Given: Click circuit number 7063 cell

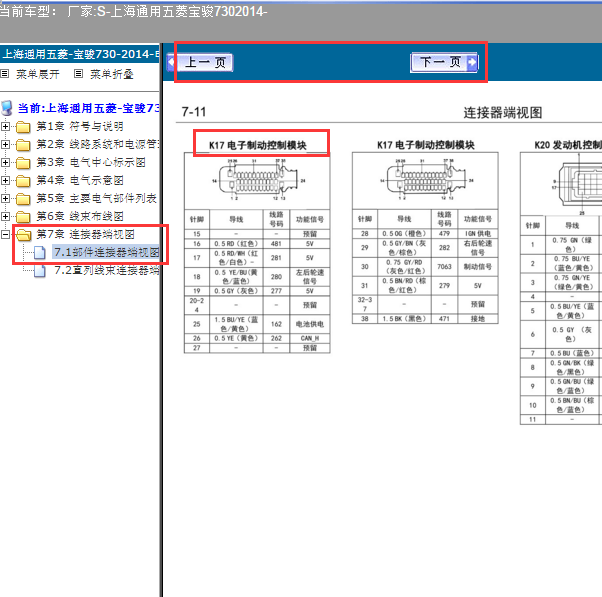Looking at the screenshot, I should pyautogui.click(x=444, y=266).
